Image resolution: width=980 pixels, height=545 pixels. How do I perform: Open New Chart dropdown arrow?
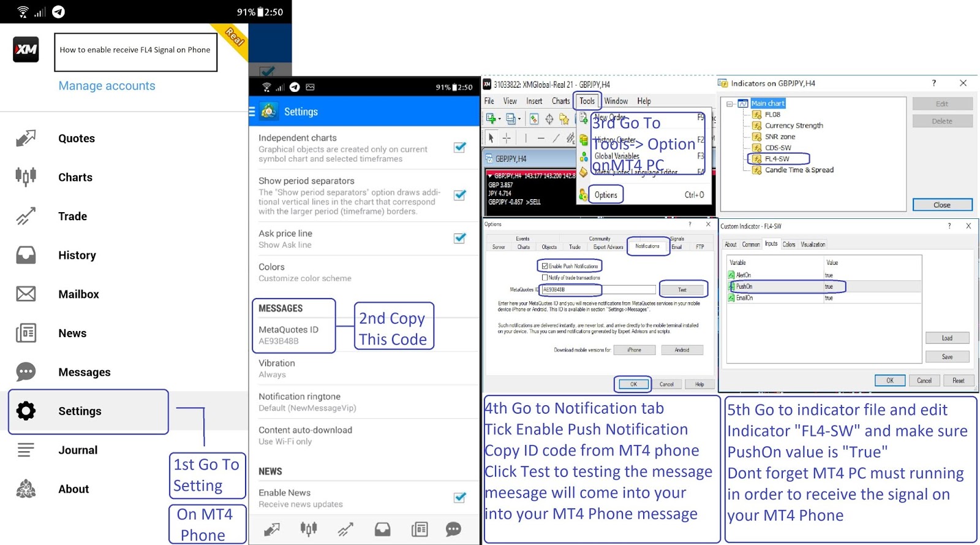pyautogui.click(x=500, y=119)
